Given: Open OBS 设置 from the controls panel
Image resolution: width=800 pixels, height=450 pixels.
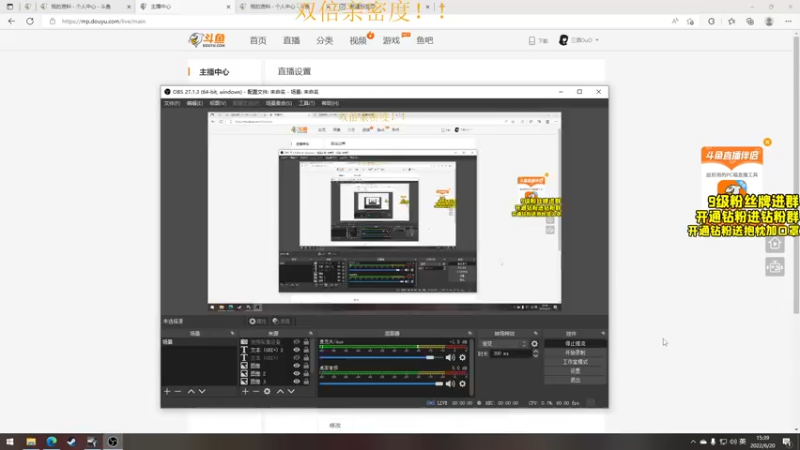Looking at the screenshot, I should (575, 371).
